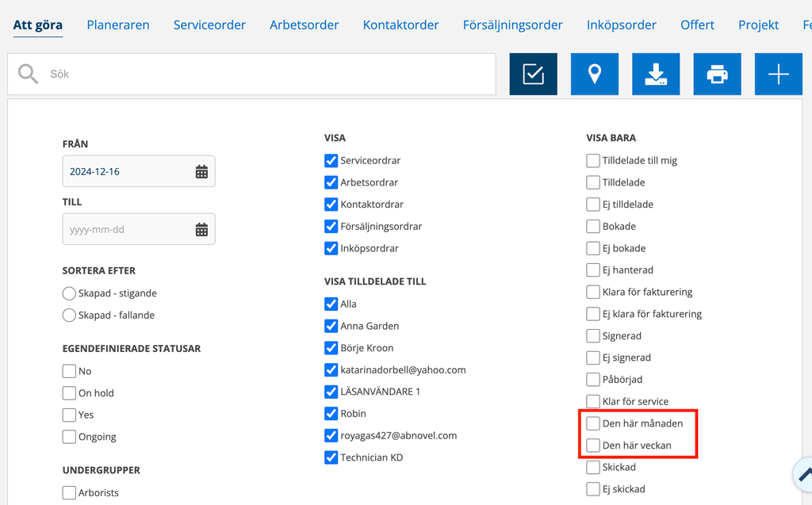Check the Tilldelade filter checkbox
812x505 pixels.
[593, 182]
